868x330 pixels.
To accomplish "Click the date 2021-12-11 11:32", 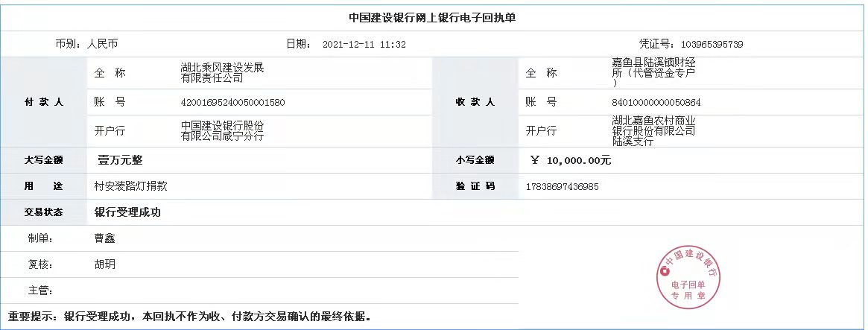I will tap(364, 44).
